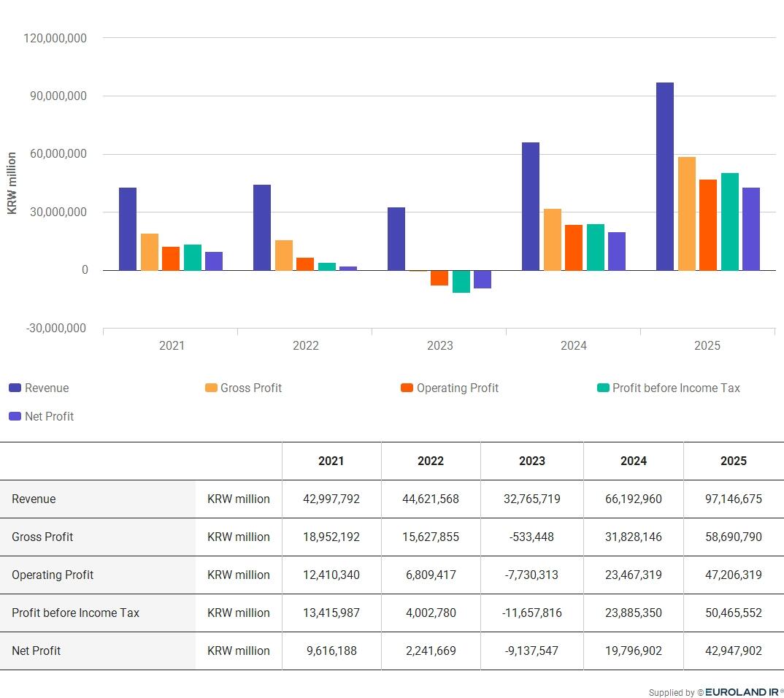Click the 42,997,792 revenue cell
This screenshot has width=784, height=698.
331,499
